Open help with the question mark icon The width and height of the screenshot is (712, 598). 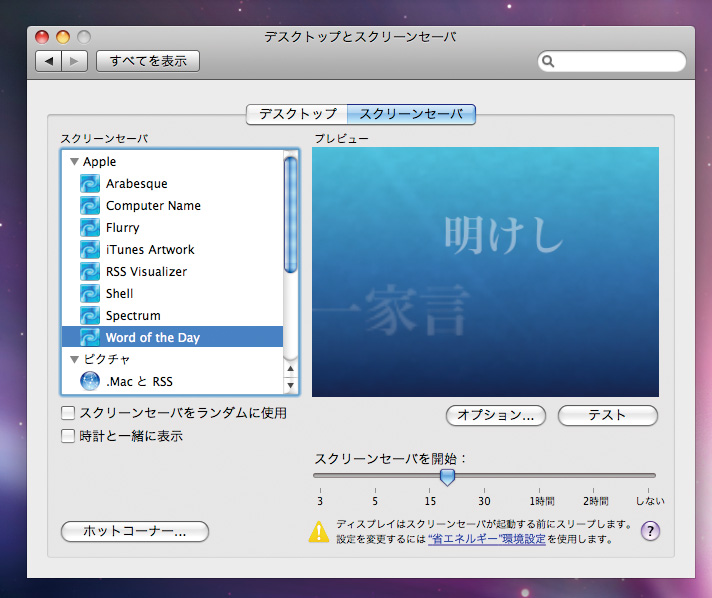click(650, 531)
